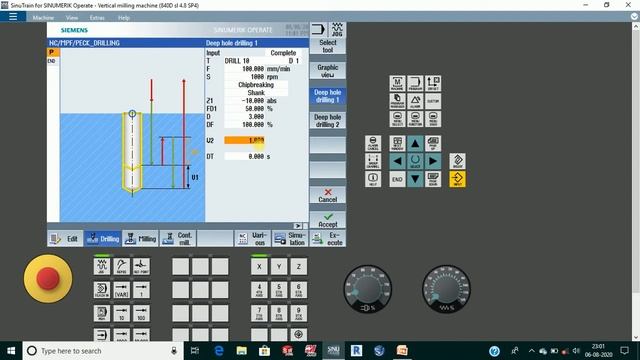The height and width of the screenshot is (360, 640).
Task: Open the ALARM key with triangle icon
Action: pyautogui.click(x=415, y=101)
